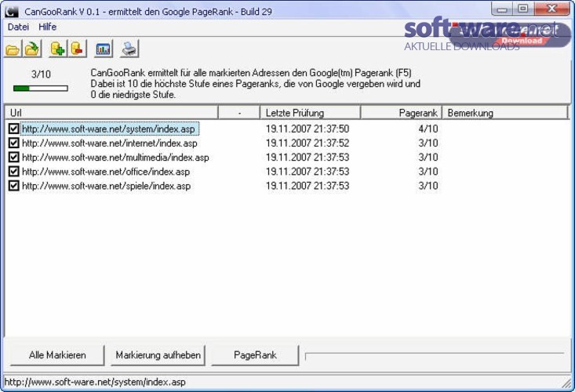Select the multimedia/index.asp URL row
575x392 pixels.
pos(115,157)
